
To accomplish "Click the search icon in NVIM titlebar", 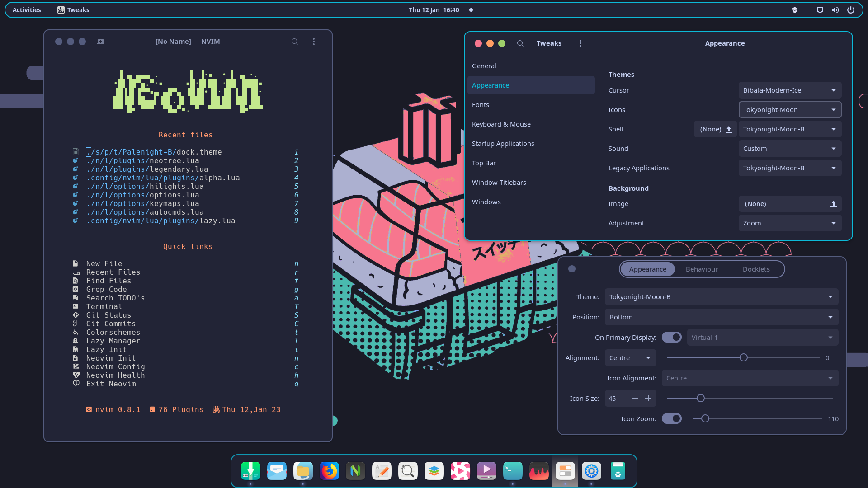I will point(295,42).
